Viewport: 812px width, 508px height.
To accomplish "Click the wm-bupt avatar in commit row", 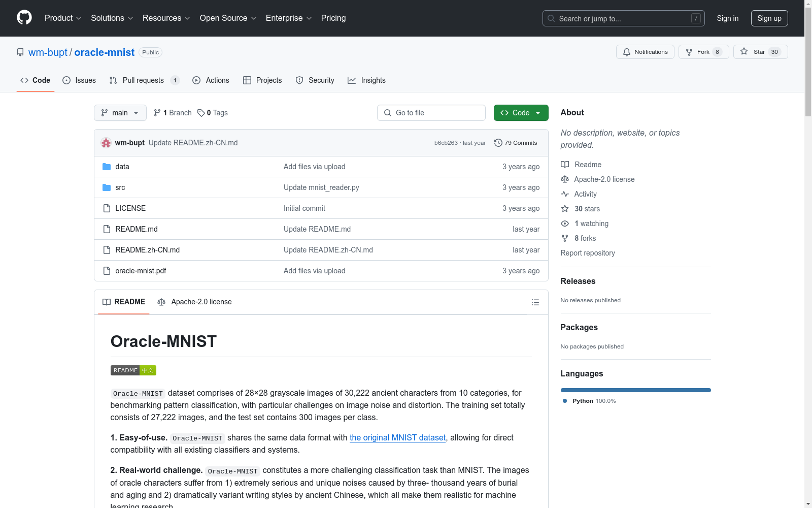I will point(106,143).
